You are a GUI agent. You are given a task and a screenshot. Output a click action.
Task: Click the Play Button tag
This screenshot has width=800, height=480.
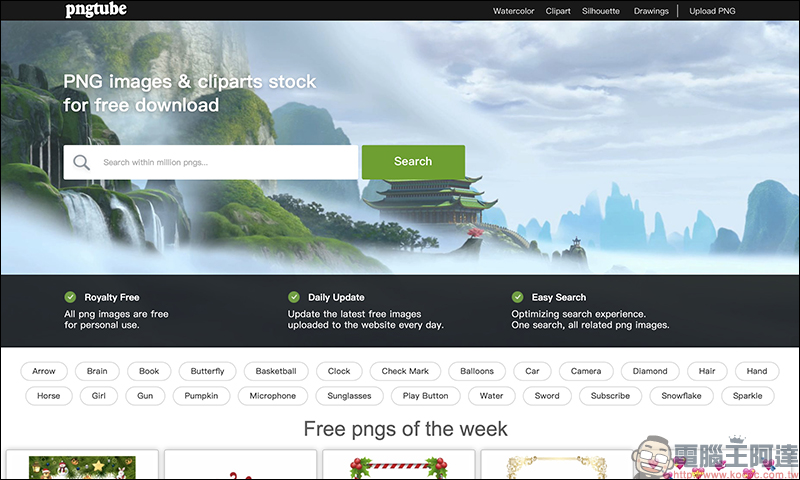click(426, 395)
